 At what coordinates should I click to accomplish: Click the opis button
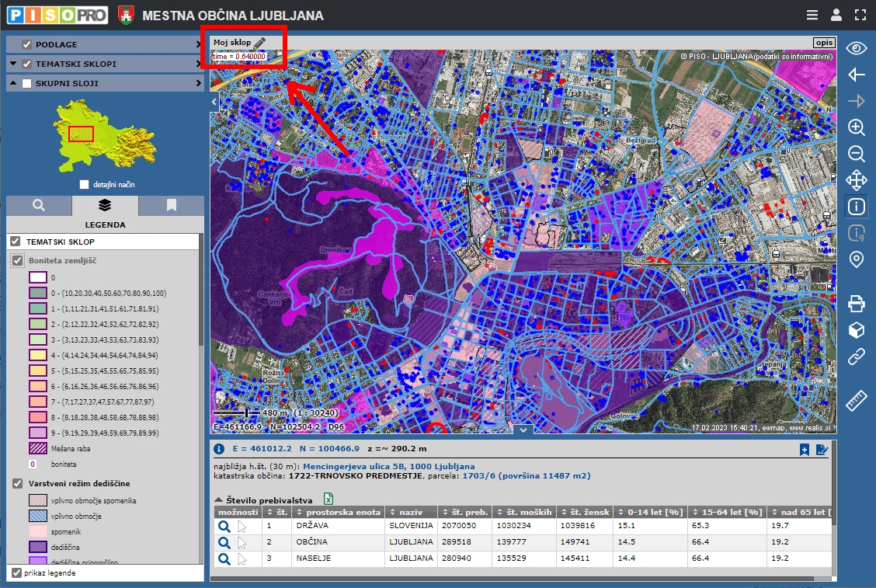click(823, 43)
